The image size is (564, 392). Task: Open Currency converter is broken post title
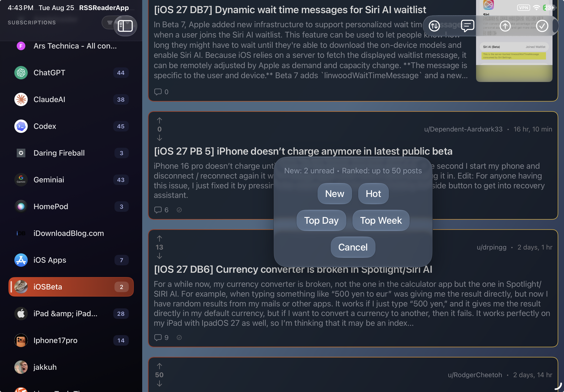(x=293, y=269)
